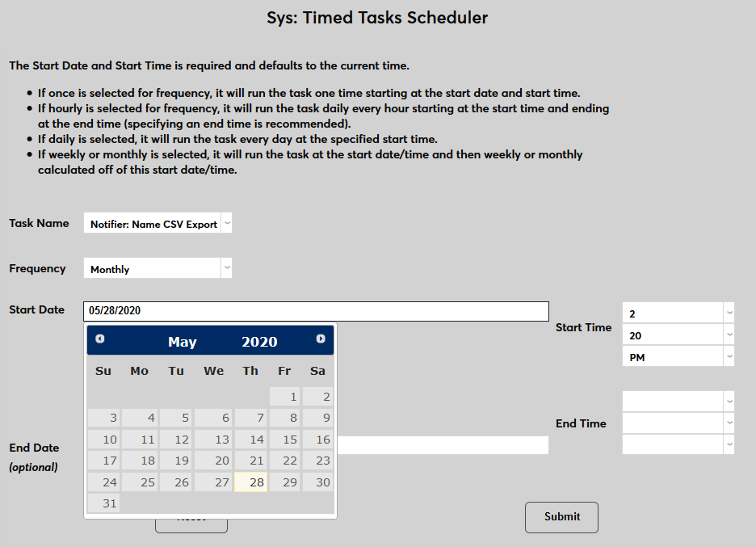Set start date to May 22
Image resolution: width=756 pixels, height=547 pixels.
coord(284,461)
